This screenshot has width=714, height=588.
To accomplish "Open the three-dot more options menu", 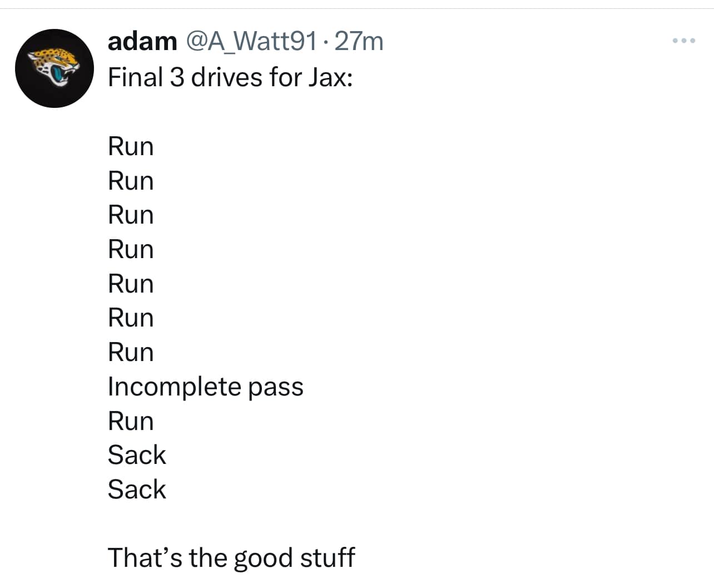I will (683, 41).
